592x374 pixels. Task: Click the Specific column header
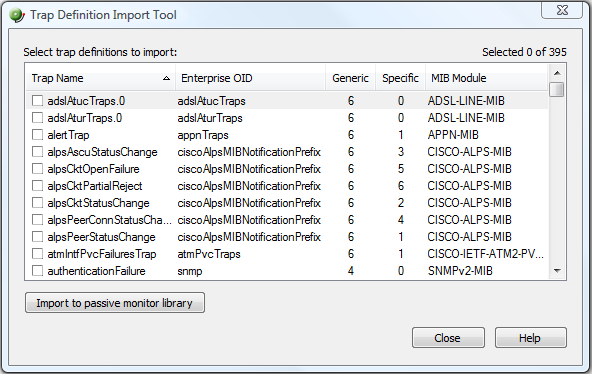400,78
